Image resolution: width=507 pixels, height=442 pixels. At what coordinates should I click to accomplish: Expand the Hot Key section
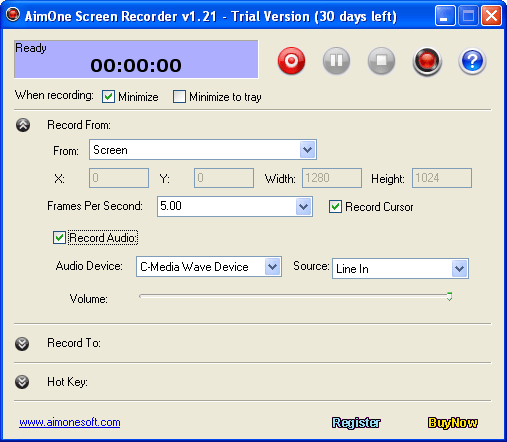click(22, 382)
